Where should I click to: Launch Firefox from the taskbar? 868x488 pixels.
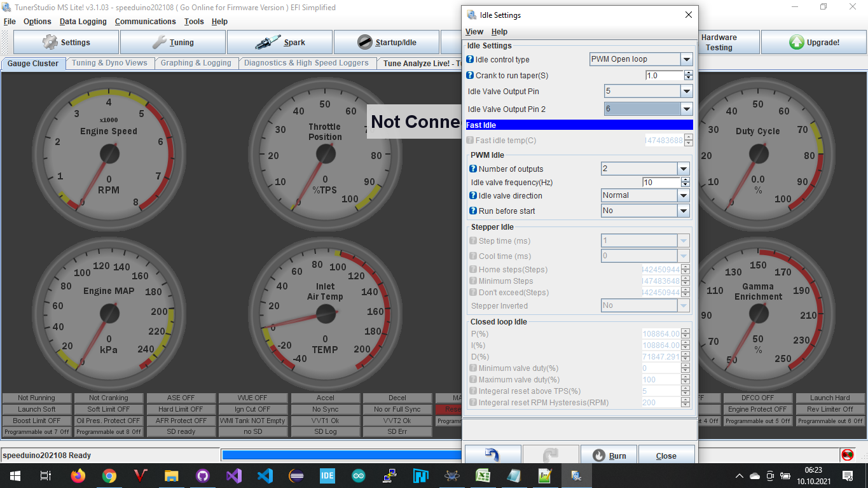click(x=79, y=475)
